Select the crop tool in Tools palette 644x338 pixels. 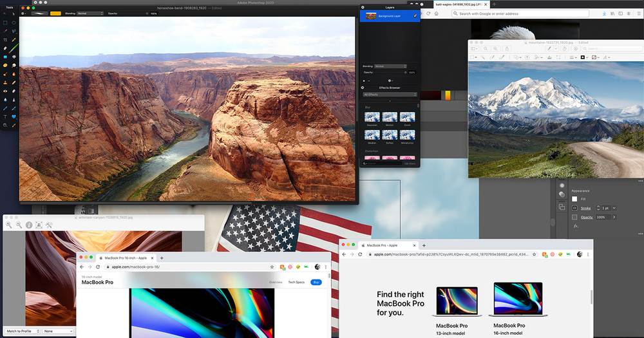[x=5, y=40]
